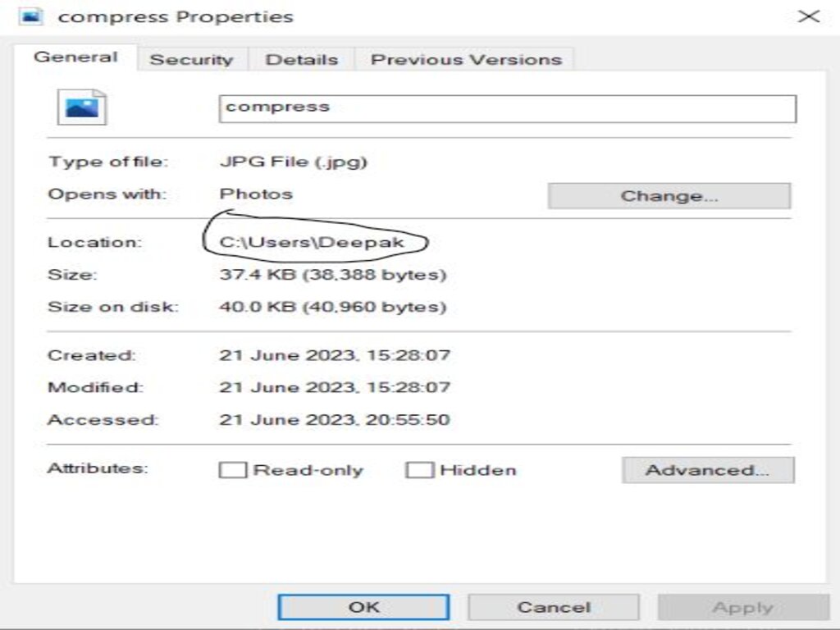Click the JPG File (.jpg) type text

[x=294, y=162]
